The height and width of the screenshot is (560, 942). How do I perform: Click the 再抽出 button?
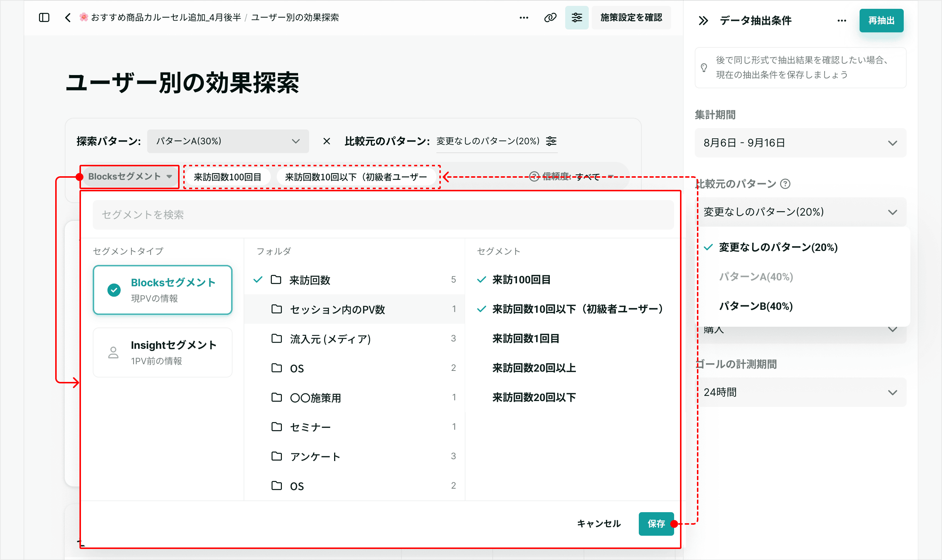(881, 21)
